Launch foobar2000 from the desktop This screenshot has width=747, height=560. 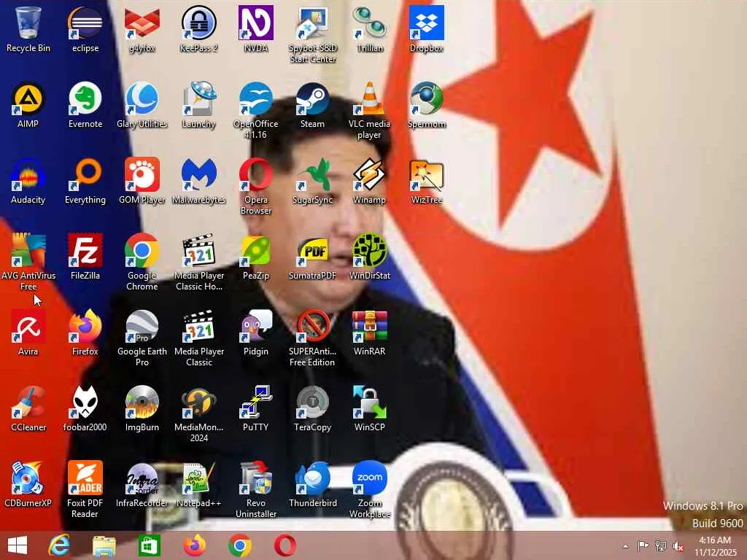coord(85,408)
